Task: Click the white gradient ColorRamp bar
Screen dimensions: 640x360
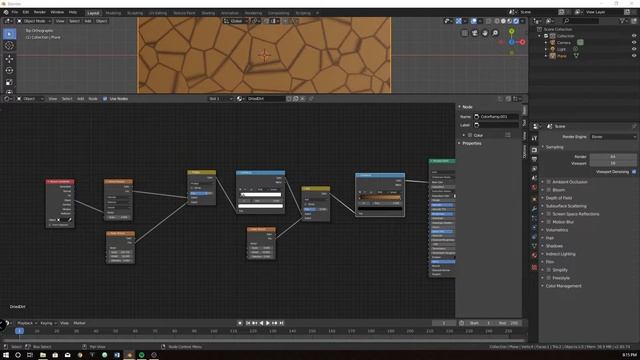Action: pos(261,195)
